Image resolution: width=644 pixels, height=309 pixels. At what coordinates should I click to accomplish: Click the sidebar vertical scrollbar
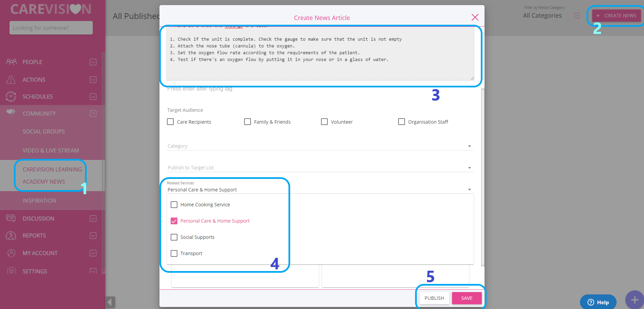[x=103, y=163]
